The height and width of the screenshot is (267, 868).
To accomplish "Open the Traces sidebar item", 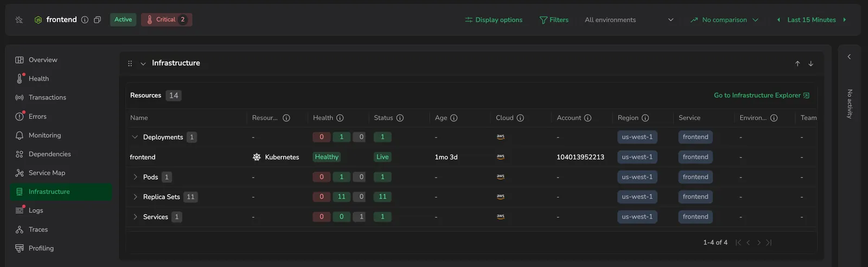I will point(61,230).
